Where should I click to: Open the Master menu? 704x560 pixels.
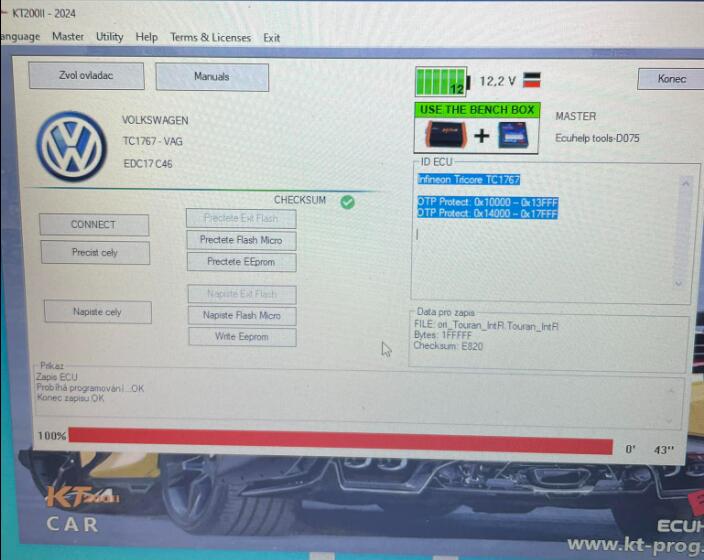tap(68, 36)
